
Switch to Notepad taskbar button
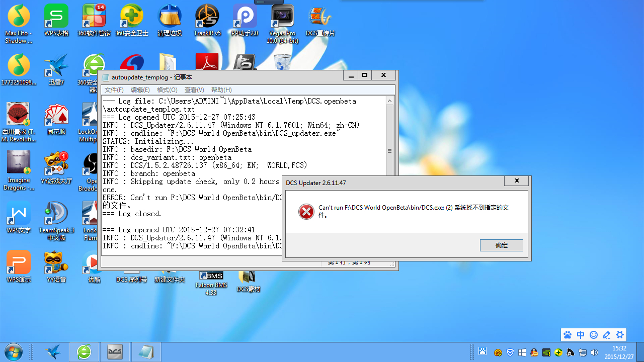[x=146, y=352]
